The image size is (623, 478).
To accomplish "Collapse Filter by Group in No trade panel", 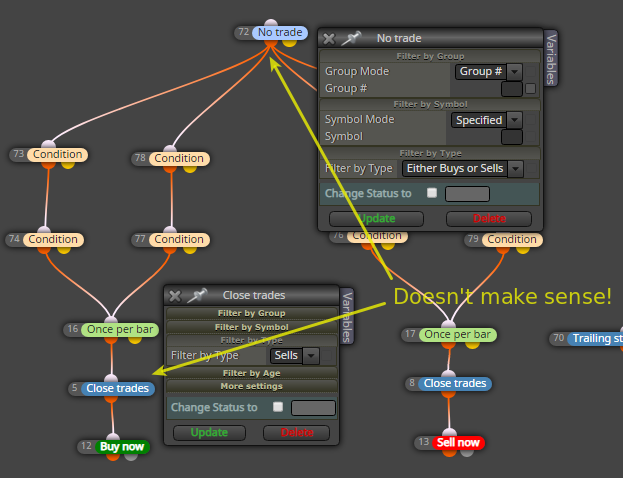I will [x=430, y=56].
